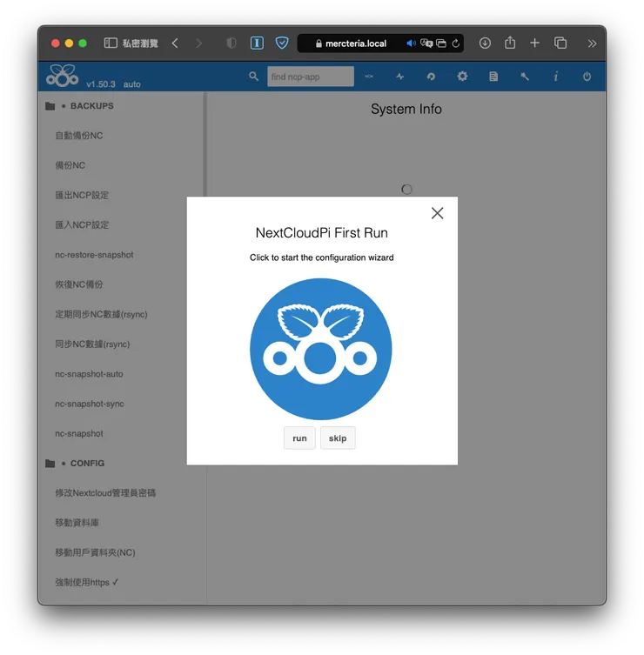Image resolution: width=644 pixels, height=655 pixels.
Task: Select the plain nc-snapshot item
Action: pyautogui.click(x=79, y=433)
